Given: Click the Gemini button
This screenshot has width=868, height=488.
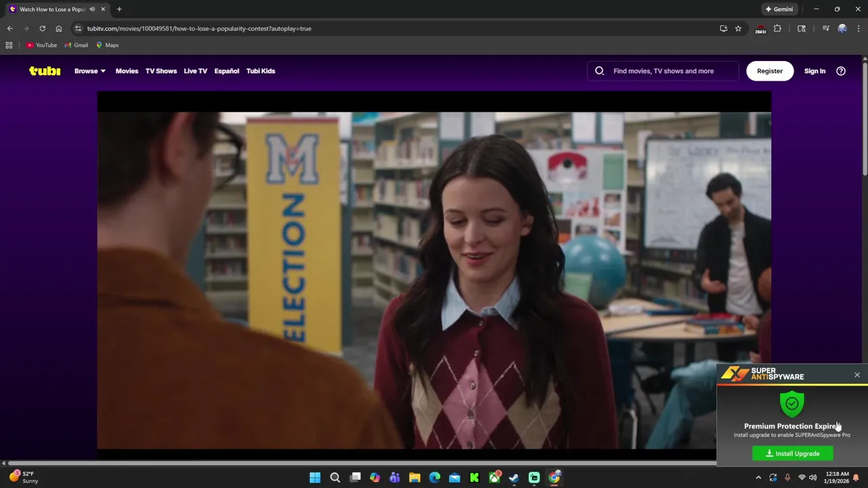Looking at the screenshot, I should [x=779, y=9].
